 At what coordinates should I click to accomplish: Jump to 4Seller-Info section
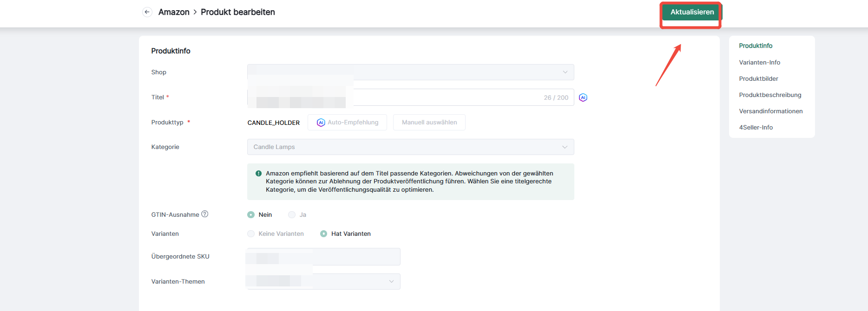pos(756,127)
